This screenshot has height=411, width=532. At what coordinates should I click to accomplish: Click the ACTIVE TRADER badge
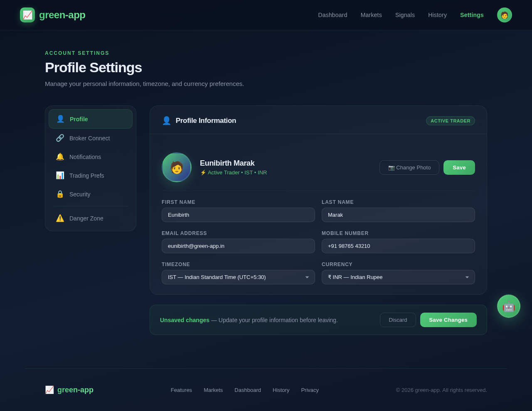[x=450, y=121]
